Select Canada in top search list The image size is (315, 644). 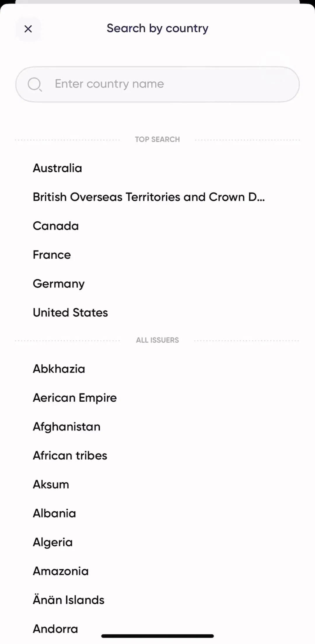[x=56, y=226]
